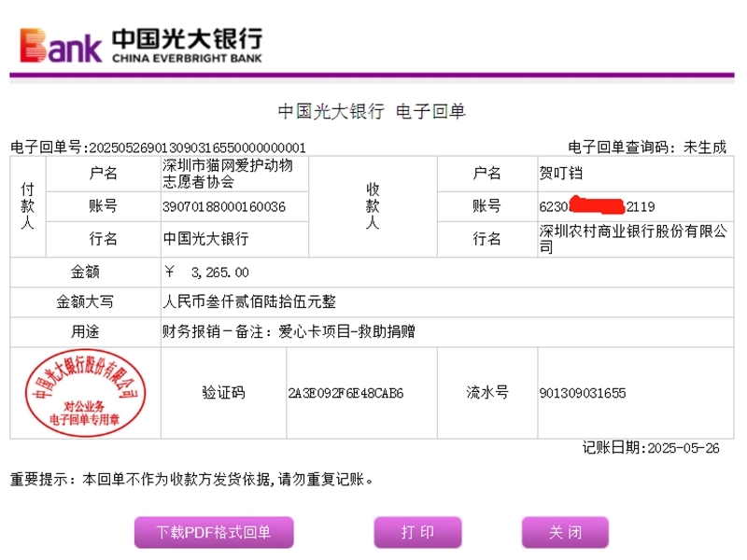The height and width of the screenshot is (560, 747).
Task: Select verification code 2A3E092F6E48CAB6
Action: [x=345, y=393]
